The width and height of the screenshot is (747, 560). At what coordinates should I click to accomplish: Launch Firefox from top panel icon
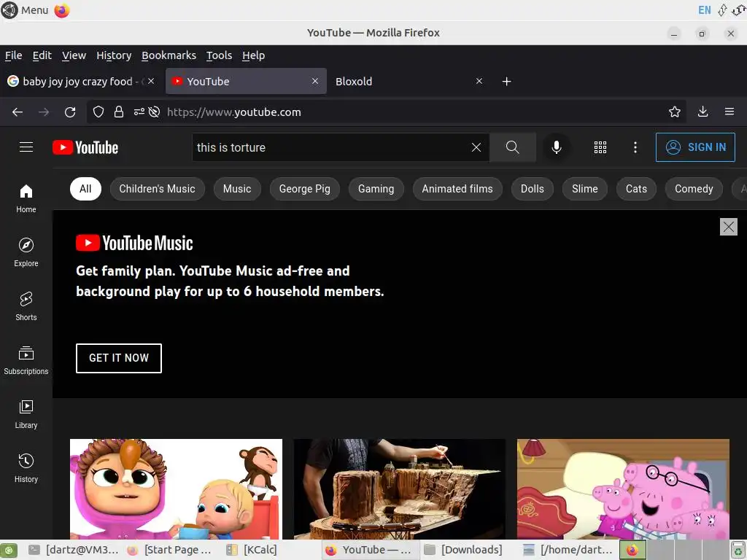click(x=62, y=10)
